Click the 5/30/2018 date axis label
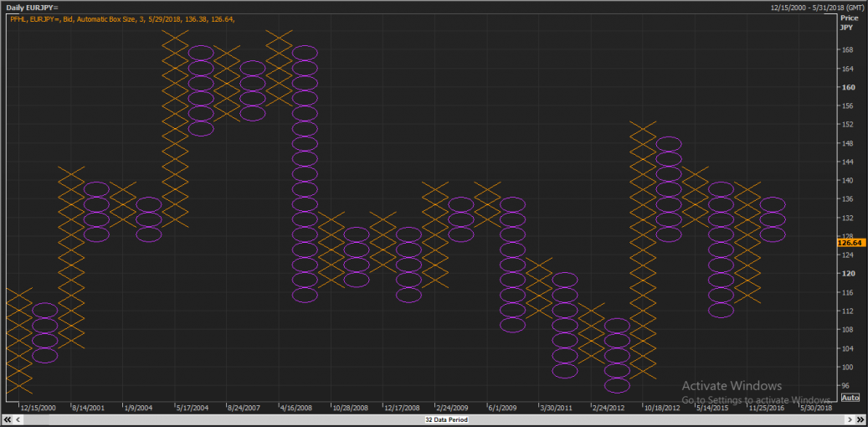 tap(816, 408)
